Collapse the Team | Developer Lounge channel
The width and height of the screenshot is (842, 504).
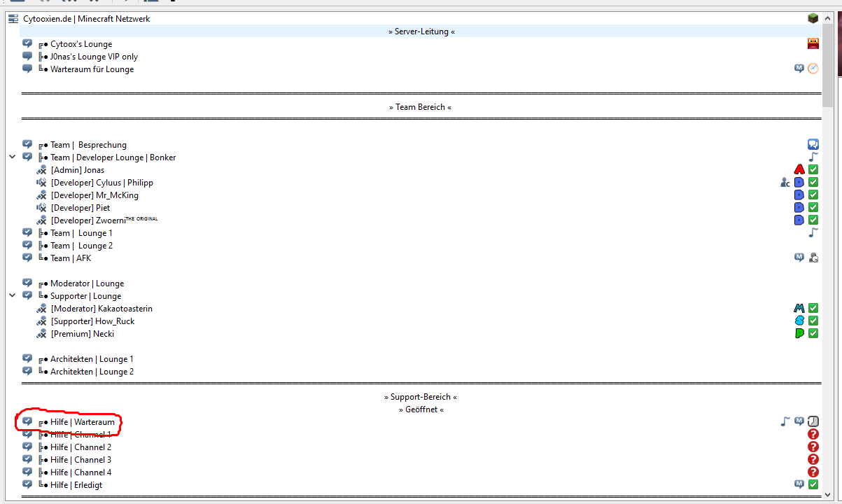click(12, 157)
